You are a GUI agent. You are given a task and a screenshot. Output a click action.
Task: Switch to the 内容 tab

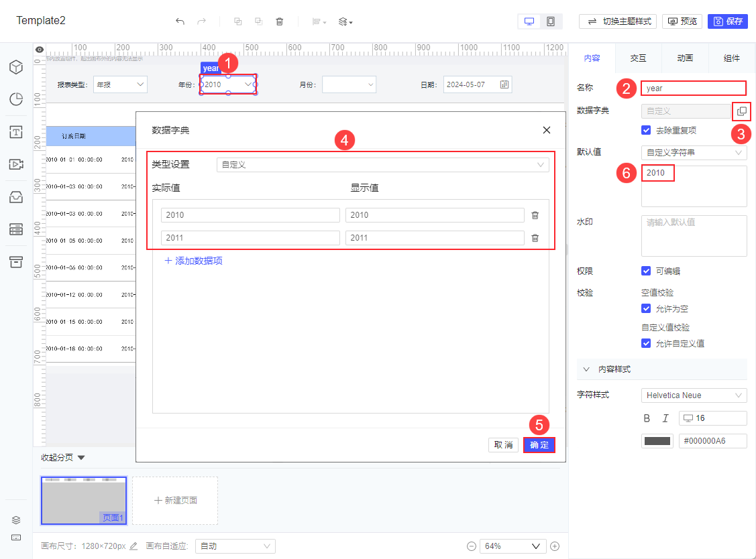[592, 58]
